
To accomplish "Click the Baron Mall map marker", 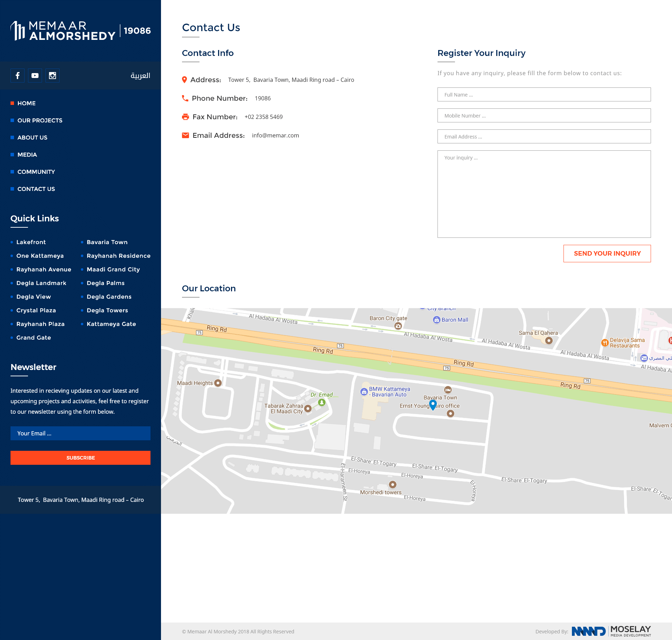I will [436, 320].
